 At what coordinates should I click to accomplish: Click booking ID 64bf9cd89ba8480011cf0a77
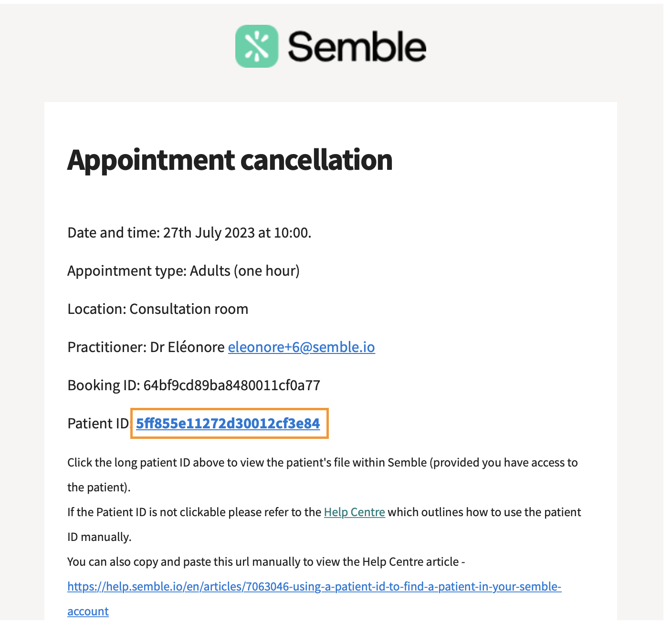232,385
